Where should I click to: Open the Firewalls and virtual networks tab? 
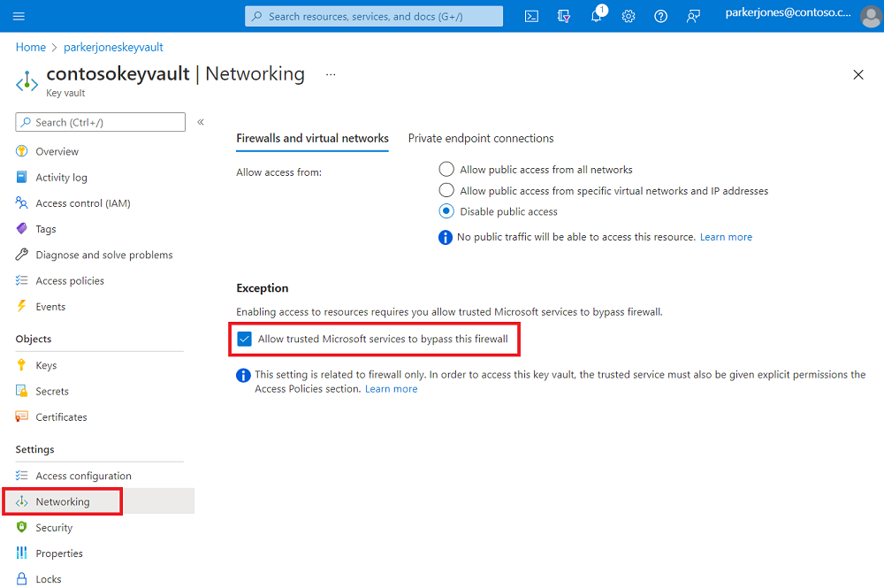click(312, 138)
